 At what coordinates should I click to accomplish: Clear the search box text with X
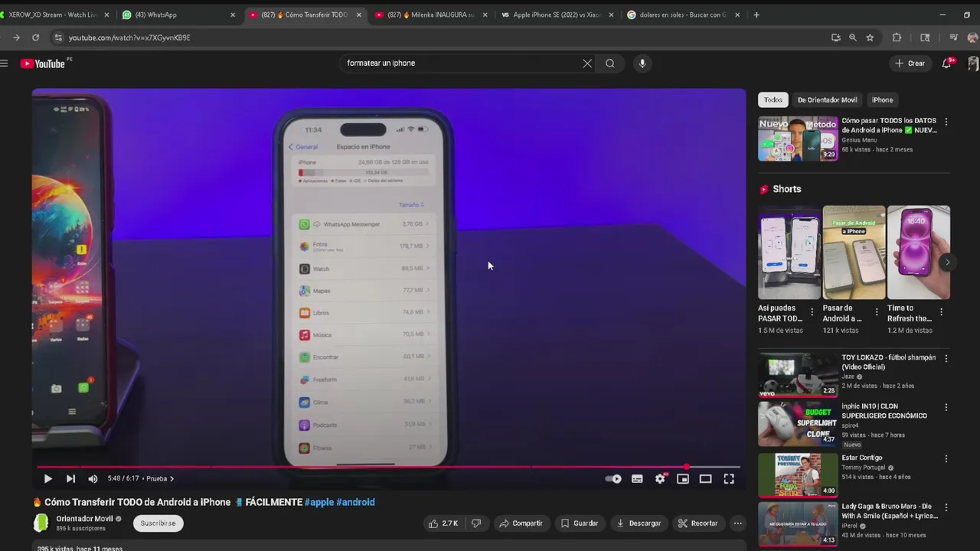(587, 64)
